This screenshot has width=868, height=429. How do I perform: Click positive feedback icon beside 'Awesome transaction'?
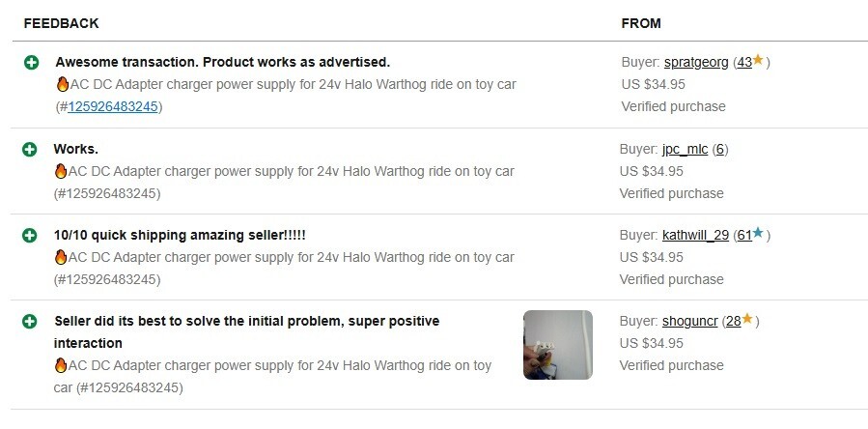[31, 63]
